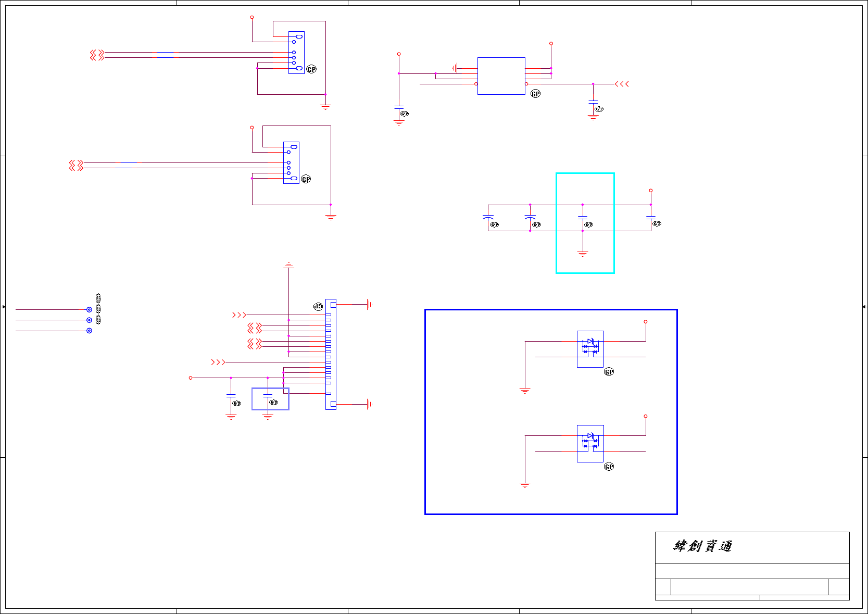Click the power node above the lower MOSFET
868x614 pixels.
click(x=646, y=417)
